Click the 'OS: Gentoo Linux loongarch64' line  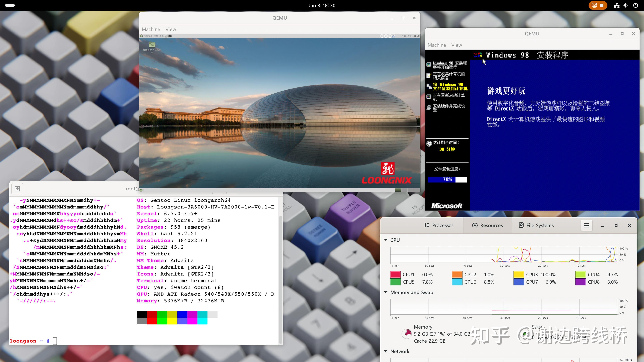[x=184, y=200]
